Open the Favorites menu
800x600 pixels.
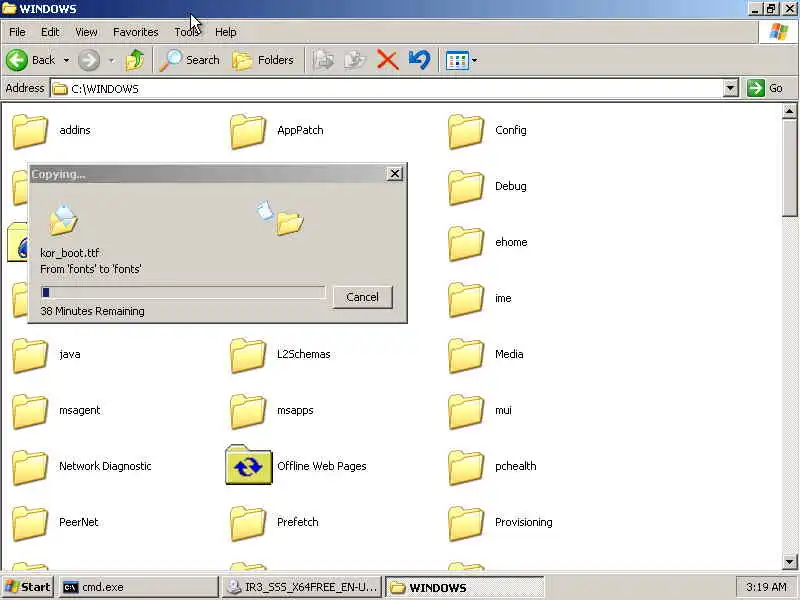pos(136,32)
